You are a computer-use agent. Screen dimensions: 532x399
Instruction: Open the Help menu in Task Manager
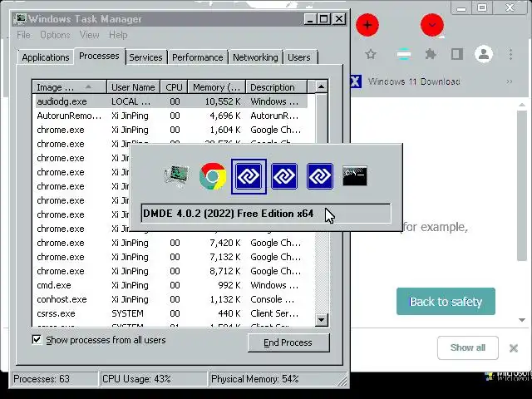coord(118,35)
